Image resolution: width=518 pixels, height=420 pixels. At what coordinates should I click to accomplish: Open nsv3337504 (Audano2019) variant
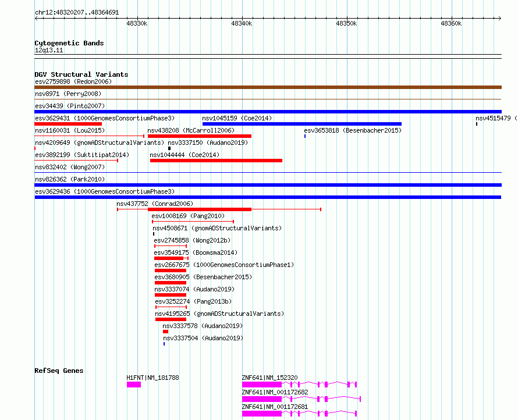click(203, 338)
